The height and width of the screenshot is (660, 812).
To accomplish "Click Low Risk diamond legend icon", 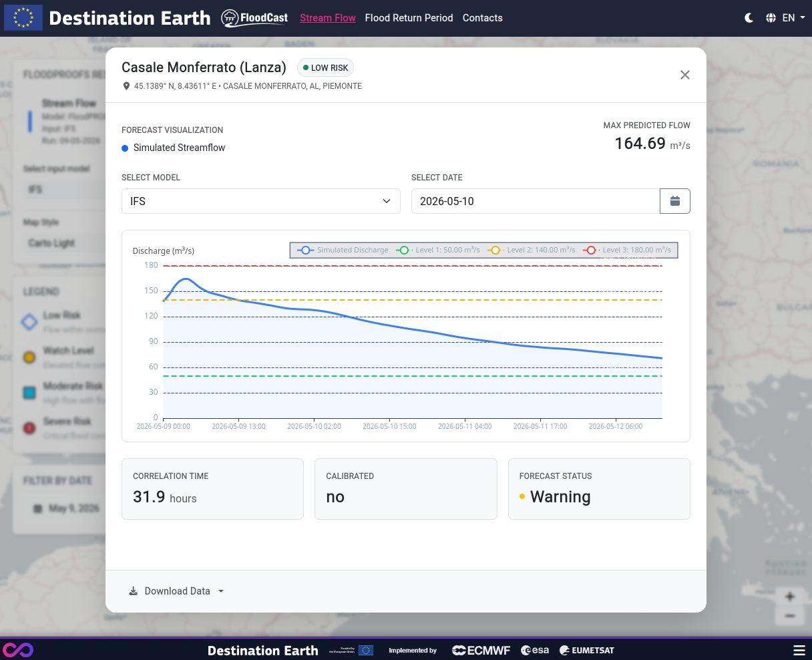I will (29, 322).
